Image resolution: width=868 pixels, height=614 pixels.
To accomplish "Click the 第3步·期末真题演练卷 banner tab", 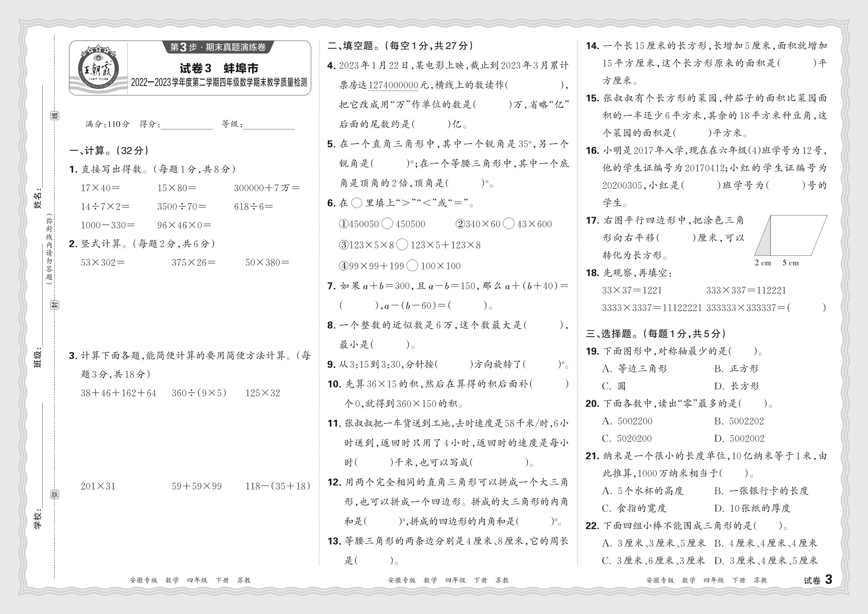I will (218, 47).
